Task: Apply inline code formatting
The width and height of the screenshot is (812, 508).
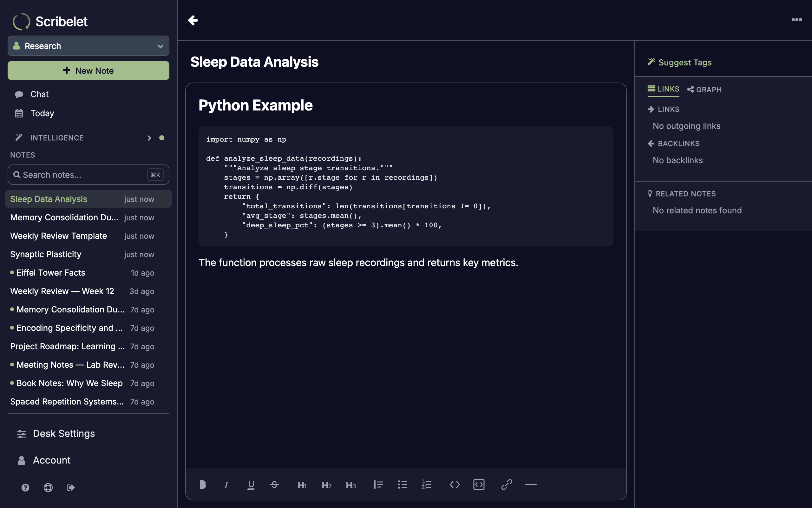Action: pos(455,485)
